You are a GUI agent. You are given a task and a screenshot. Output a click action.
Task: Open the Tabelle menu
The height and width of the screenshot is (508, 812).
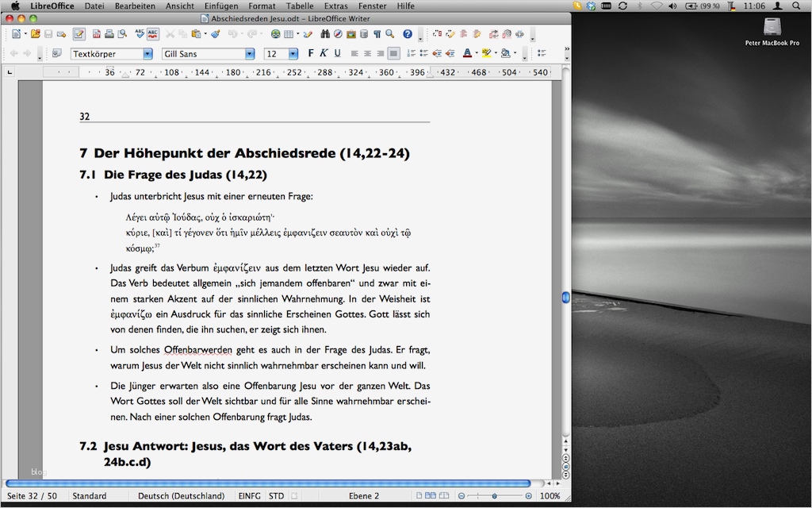coord(300,6)
